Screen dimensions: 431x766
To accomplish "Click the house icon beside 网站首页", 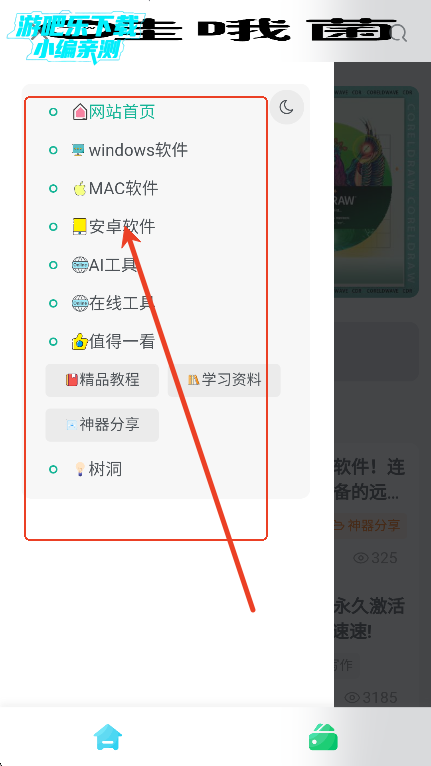I will click(x=80, y=112).
